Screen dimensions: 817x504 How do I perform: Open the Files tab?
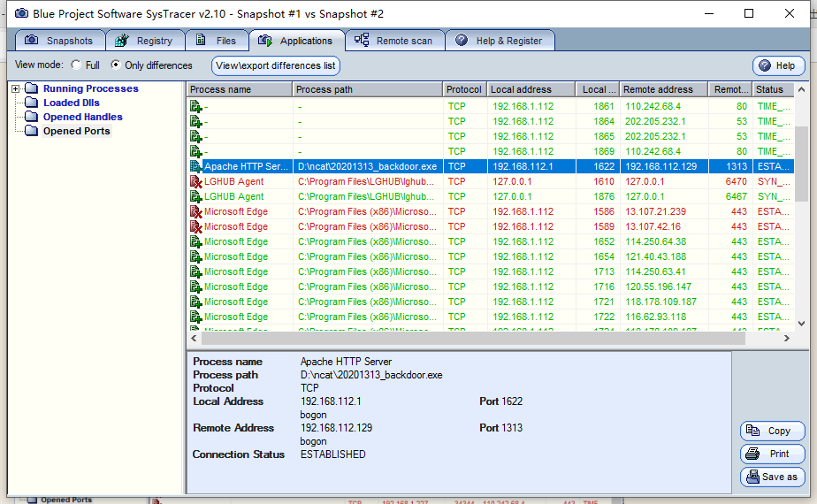[217, 41]
